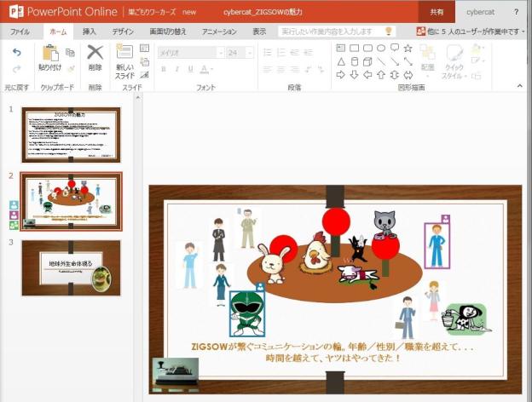This screenshot has height=402, width=532.
Task: Click the Copy icon in clipboard group
Action: click(70, 53)
